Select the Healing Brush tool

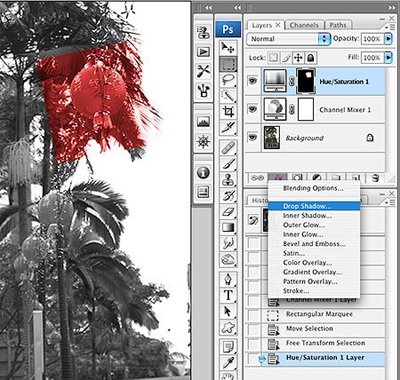(x=228, y=148)
